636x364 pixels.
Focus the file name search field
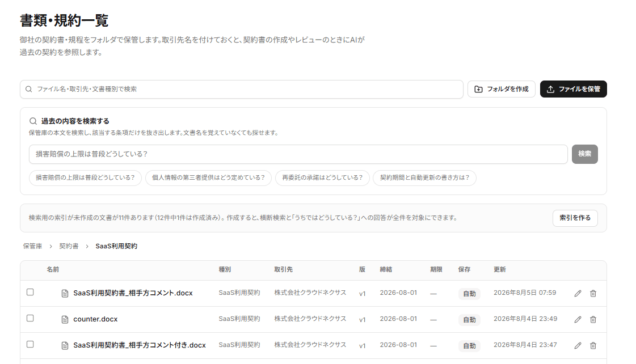point(242,89)
